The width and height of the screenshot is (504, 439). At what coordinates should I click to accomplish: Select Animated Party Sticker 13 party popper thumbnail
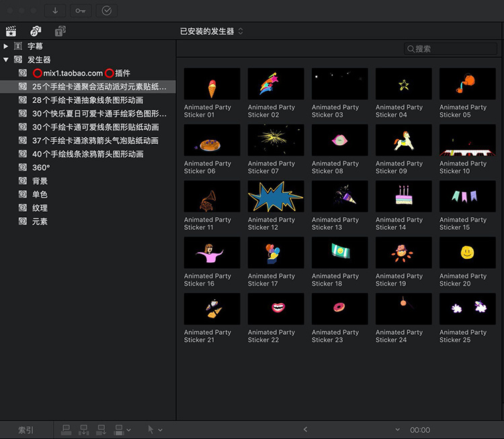click(340, 196)
